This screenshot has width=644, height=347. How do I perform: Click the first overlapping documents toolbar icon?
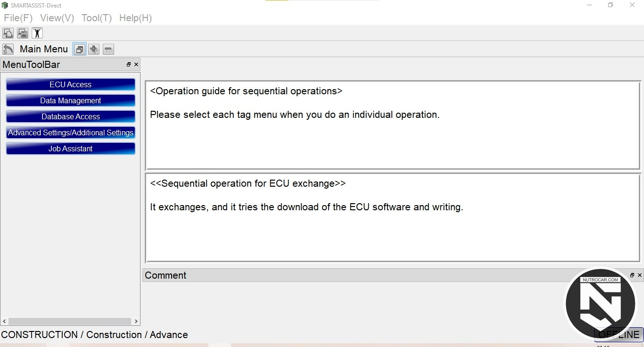[8, 33]
